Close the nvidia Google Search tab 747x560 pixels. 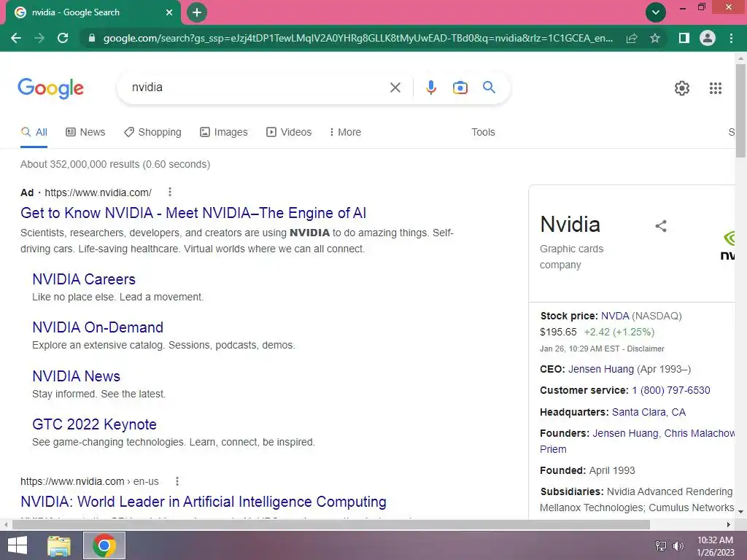coord(169,12)
